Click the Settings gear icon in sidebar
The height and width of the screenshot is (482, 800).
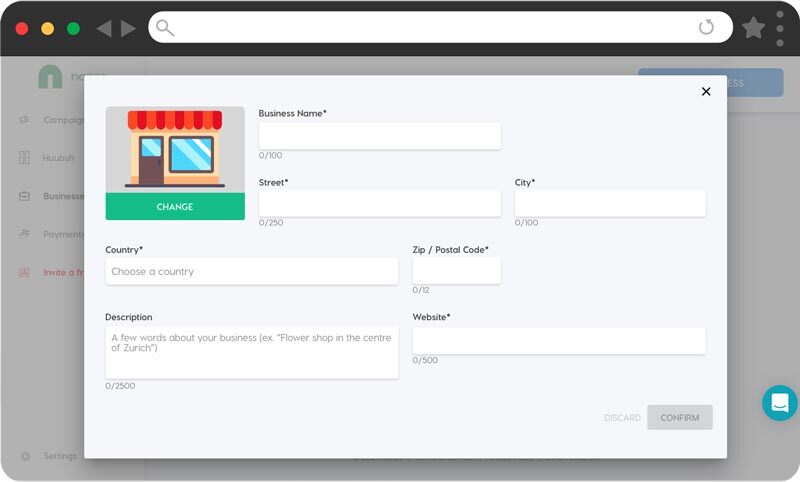click(x=24, y=456)
